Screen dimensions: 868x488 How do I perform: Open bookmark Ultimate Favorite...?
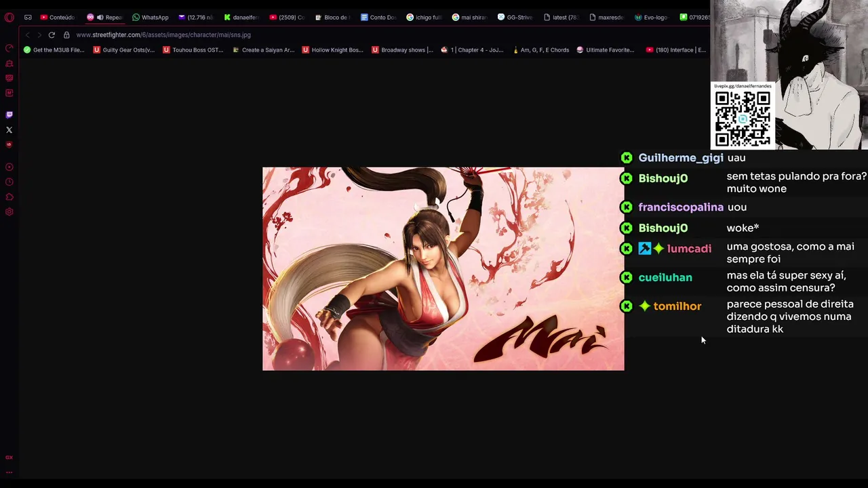pos(606,50)
